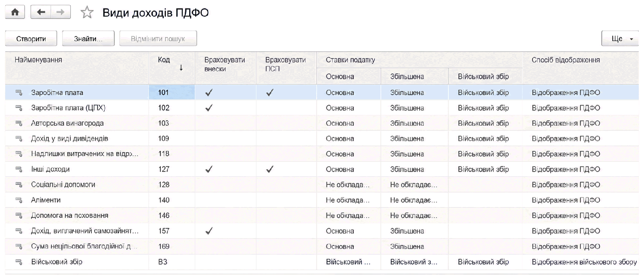Click the Створити button

pyautogui.click(x=31, y=39)
